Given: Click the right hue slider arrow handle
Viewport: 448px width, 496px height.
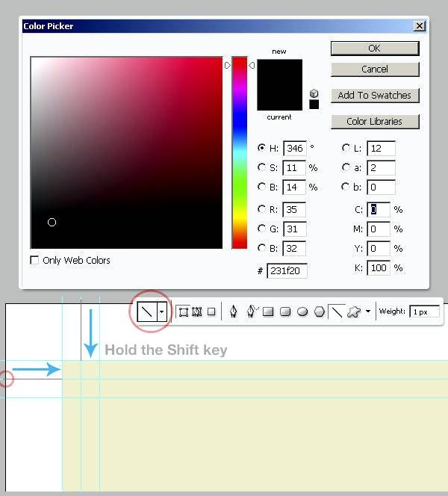Looking at the screenshot, I should coord(252,66).
